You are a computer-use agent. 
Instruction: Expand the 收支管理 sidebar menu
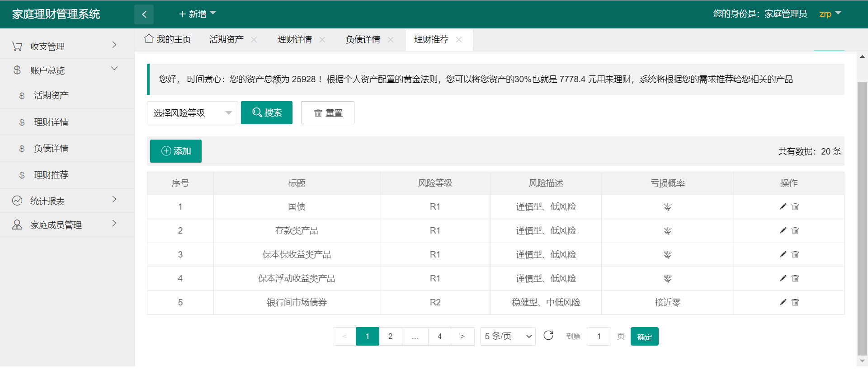(67, 46)
